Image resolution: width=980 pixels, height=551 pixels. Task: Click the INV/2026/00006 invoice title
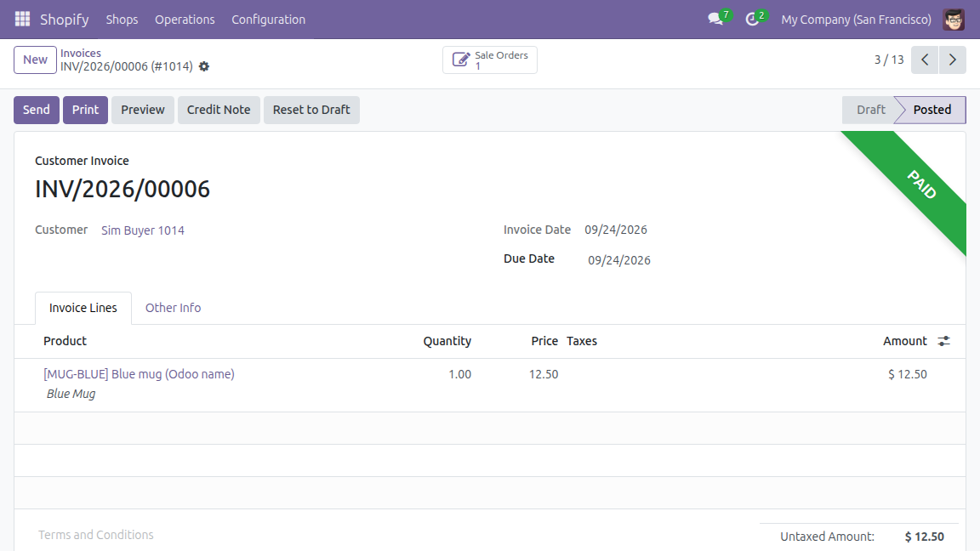pos(122,190)
